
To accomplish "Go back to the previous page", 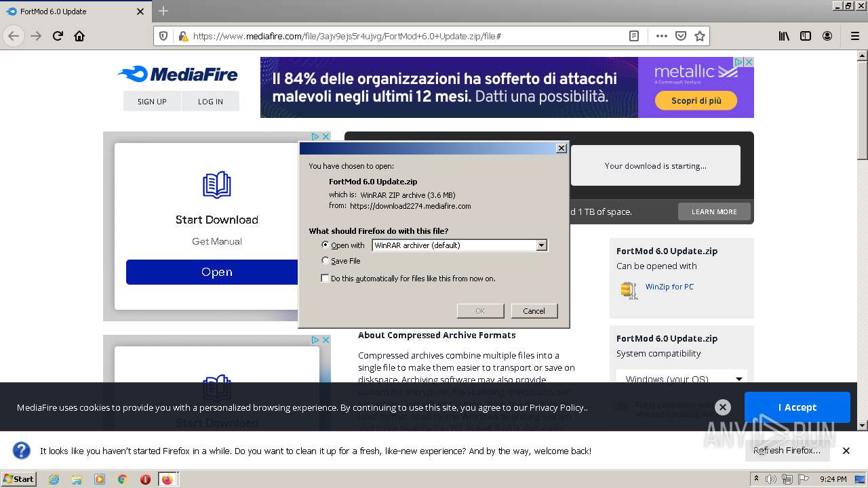I will [14, 36].
